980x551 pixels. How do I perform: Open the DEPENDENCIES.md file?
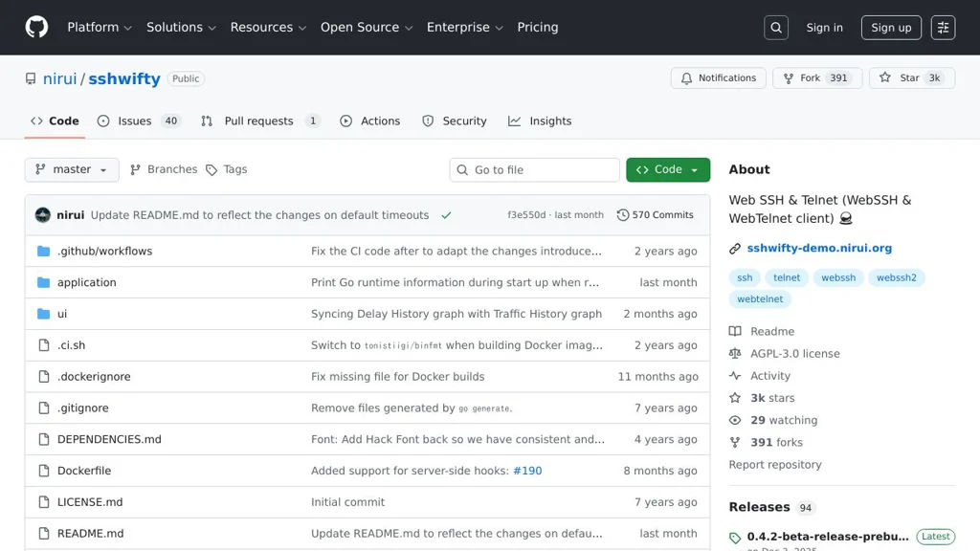pyautogui.click(x=109, y=439)
